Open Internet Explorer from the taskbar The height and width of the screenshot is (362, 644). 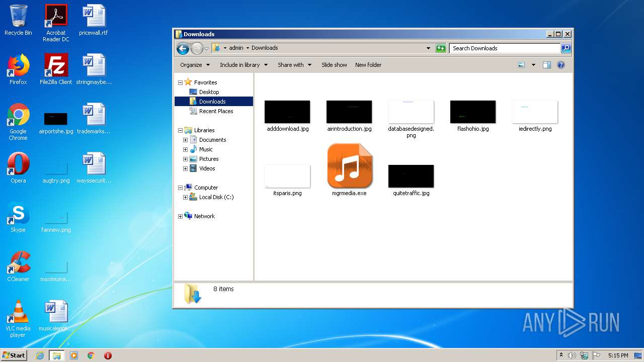tap(40, 355)
